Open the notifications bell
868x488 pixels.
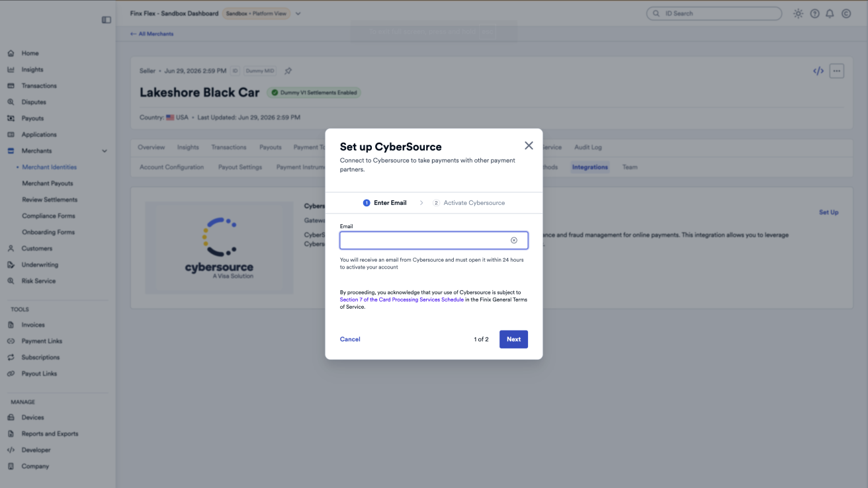coord(830,13)
